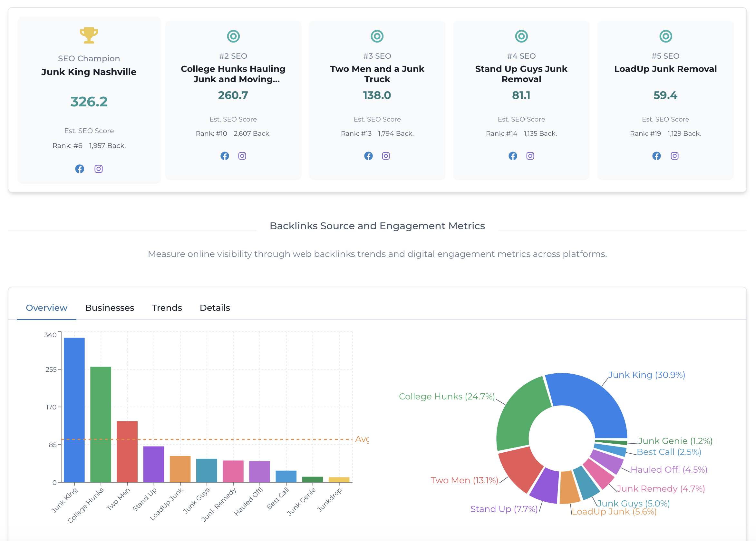Select the violet Hauled Off! bar

point(259,472)
